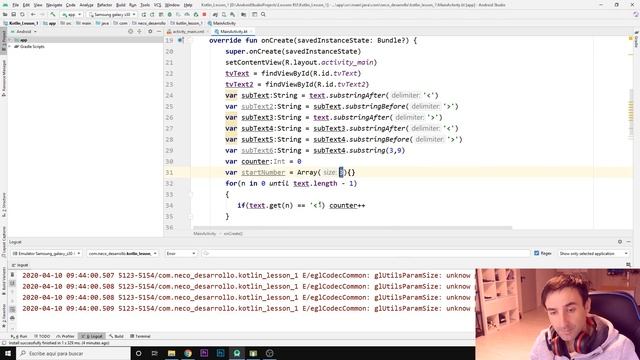Open the Android project view dropdown
Image resolution: width=640 pixels, height=360 pixels.
point(24,31)
